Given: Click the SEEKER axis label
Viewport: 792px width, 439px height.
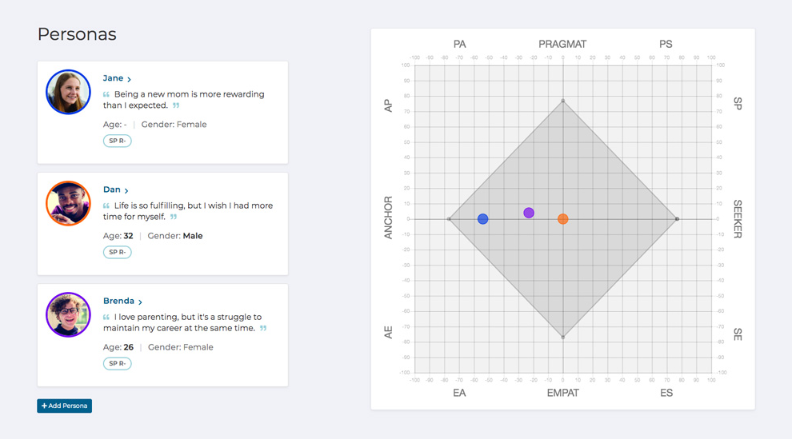Looking at the screenshot, I should click(737, 219).
